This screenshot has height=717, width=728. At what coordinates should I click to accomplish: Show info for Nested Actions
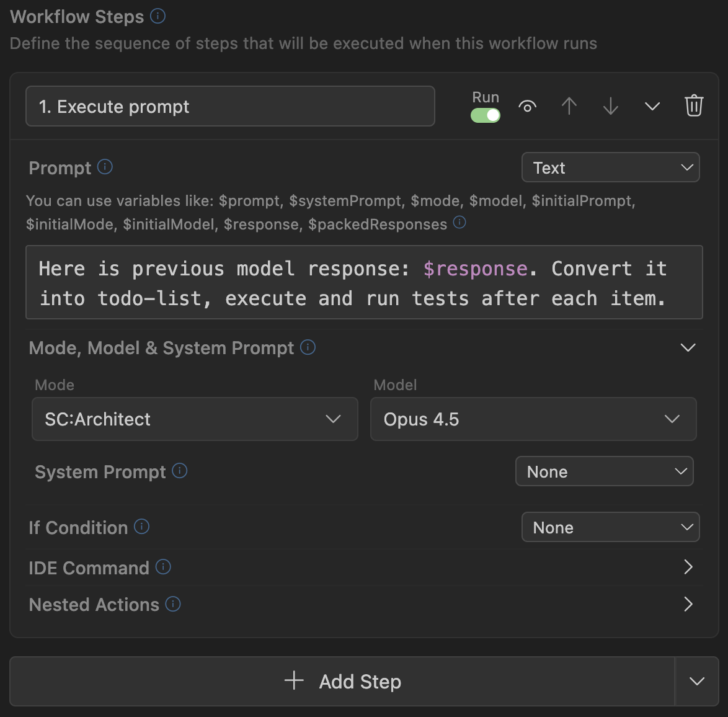pos(173,603)
